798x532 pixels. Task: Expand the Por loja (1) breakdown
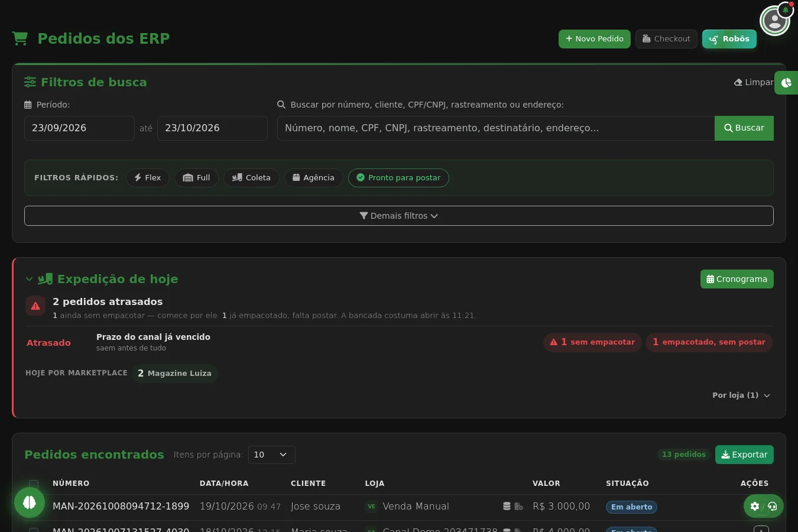tap(741, 395)
